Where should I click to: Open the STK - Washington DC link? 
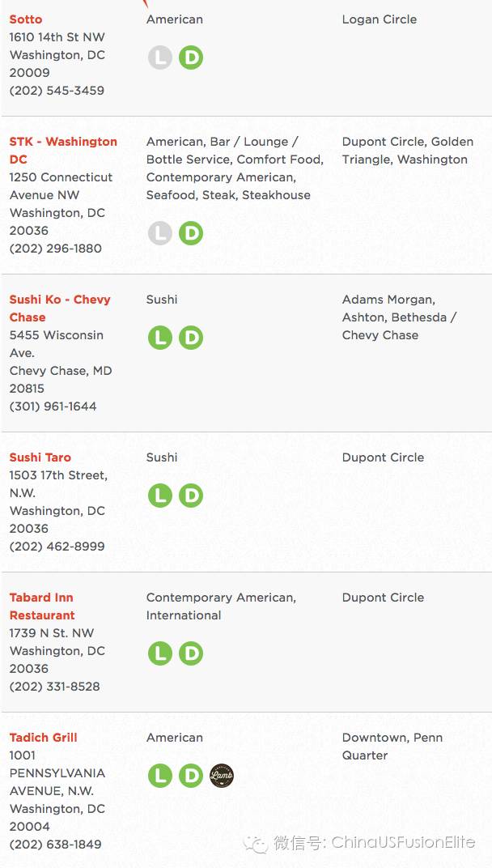point(63,151)
